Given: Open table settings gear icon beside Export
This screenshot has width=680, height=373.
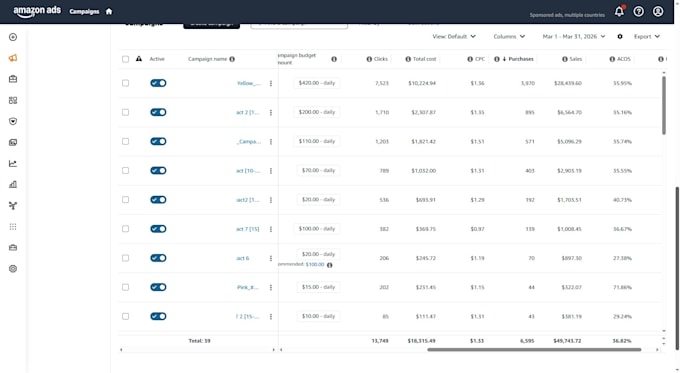Looking at the screenshot, I should [620, 36].
